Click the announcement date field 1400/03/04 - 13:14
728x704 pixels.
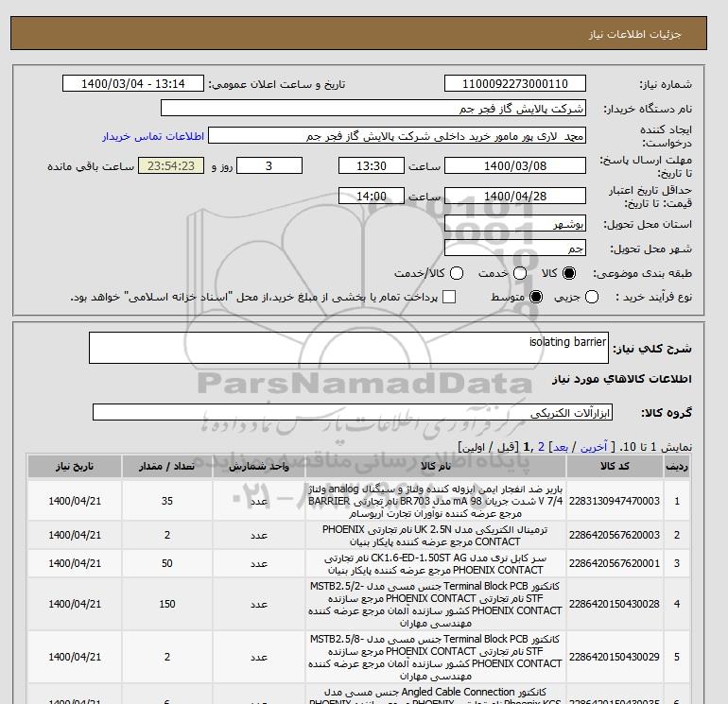tap(132, 83)
